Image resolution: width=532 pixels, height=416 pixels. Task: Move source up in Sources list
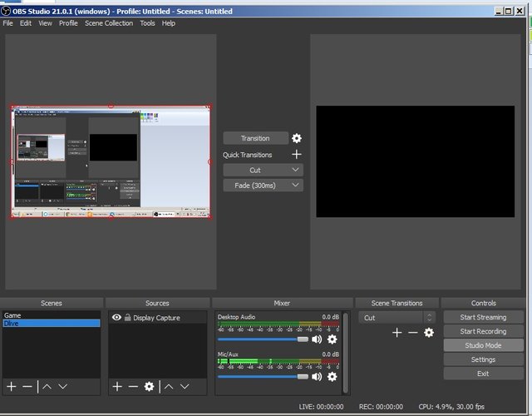point(169,386)
